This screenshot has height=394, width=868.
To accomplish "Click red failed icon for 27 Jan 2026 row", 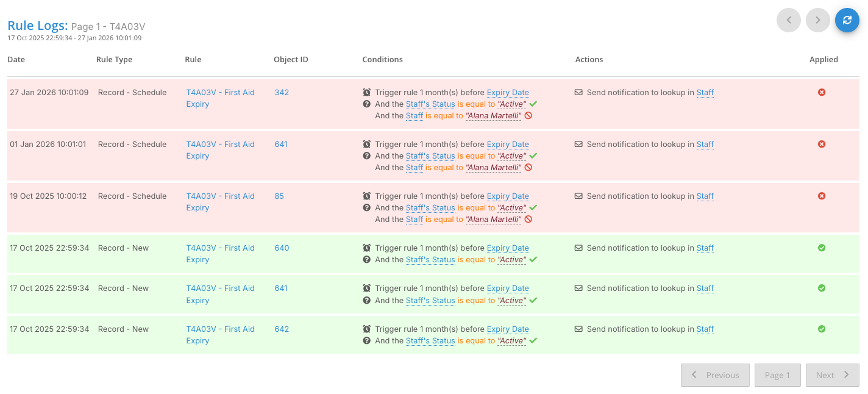I will [x=821, y=93].
